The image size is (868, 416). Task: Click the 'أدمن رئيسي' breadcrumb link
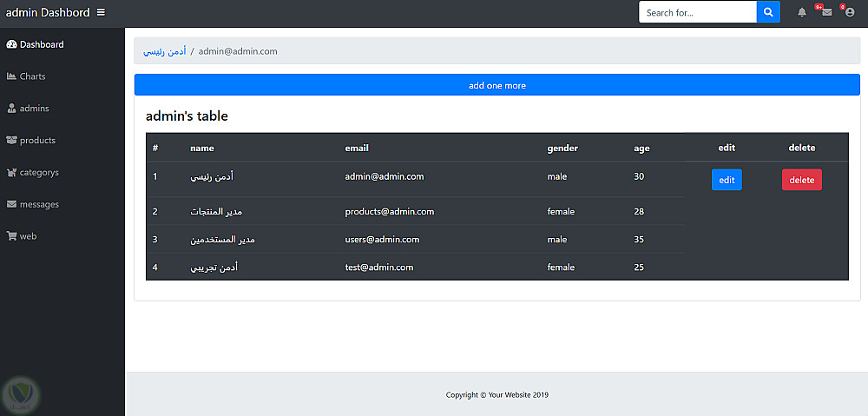[165, 51]
